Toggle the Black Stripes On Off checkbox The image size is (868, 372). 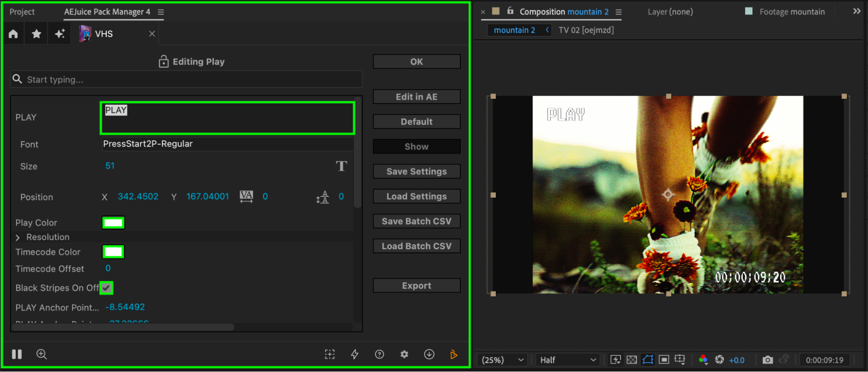pyautogui.click(x=106, y=288)
